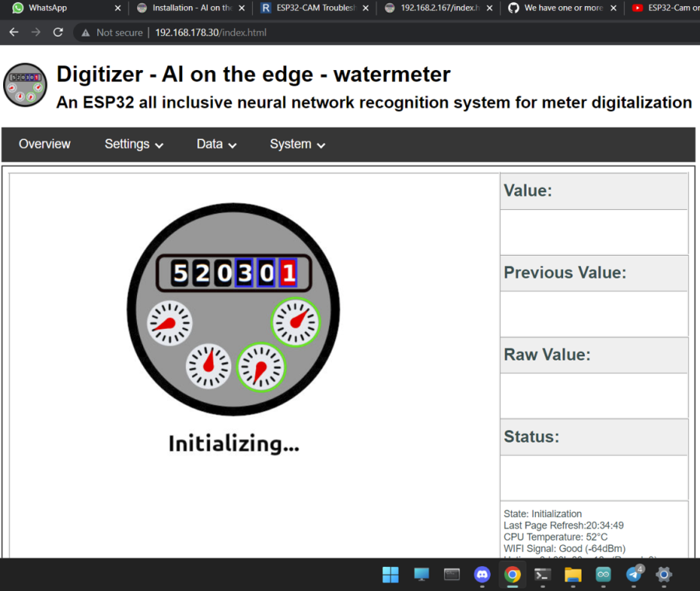
Task: Reload the page with the refresh icon
Action: coord(58,33)
